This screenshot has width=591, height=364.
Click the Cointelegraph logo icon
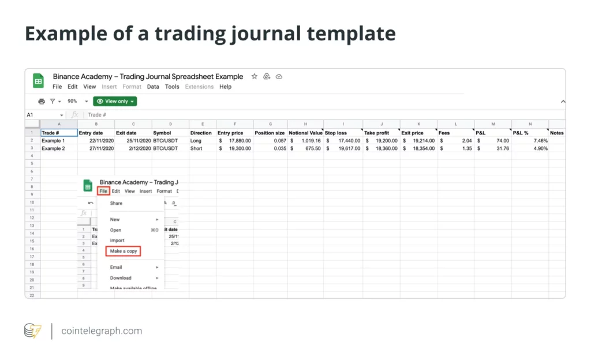33,331
